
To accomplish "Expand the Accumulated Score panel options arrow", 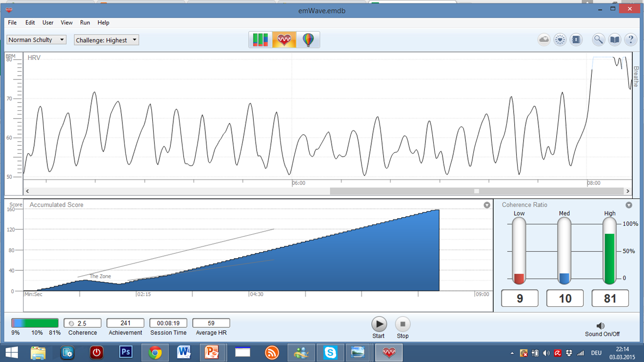I will click(x=487, y=205).
